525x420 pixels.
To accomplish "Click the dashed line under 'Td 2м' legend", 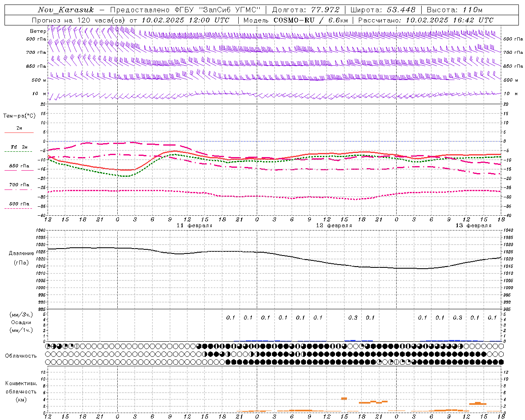I will [18, 151].
